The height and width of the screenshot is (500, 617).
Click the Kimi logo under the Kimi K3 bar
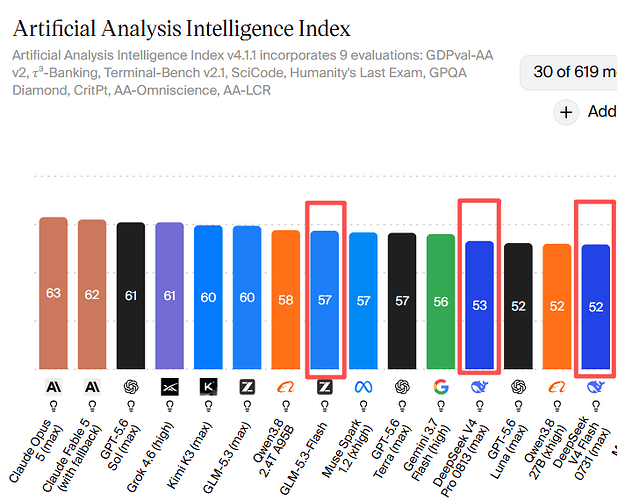tap(208, 387)
